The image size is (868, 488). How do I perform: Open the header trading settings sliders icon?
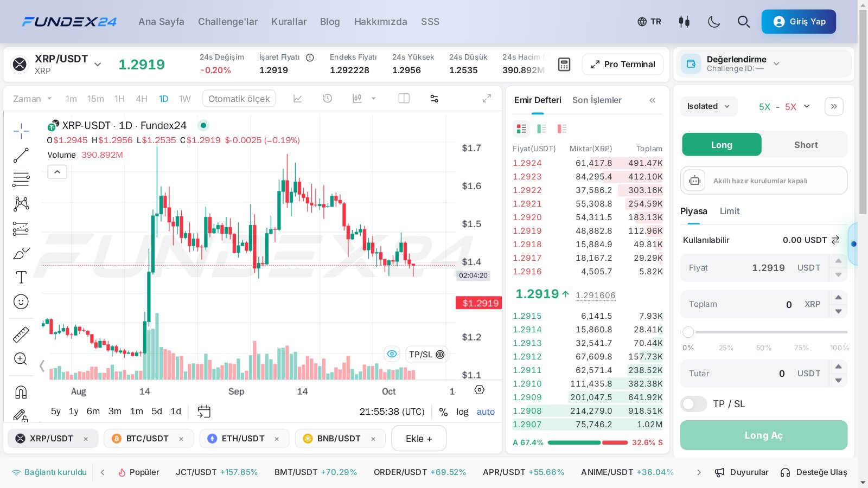click(684, 22)
